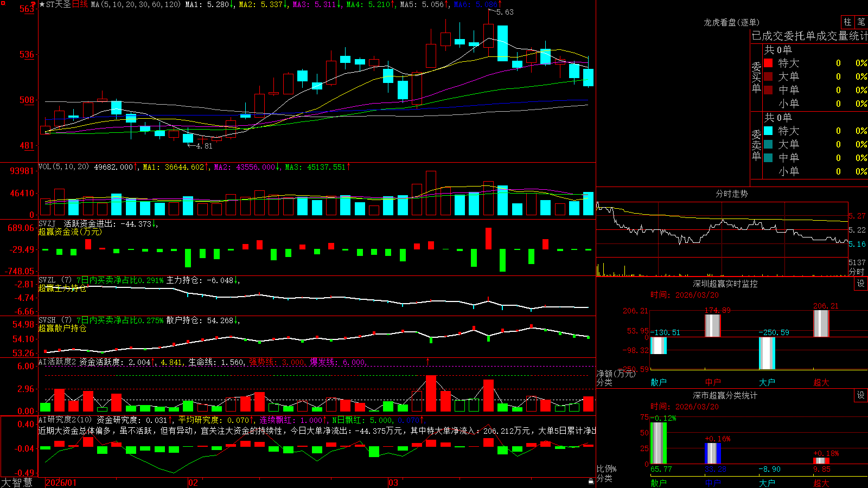Viewport: 868px width, 488px height.
Task: Click the cyan 特大 sell-order swatch
Action: click(768, 131)
